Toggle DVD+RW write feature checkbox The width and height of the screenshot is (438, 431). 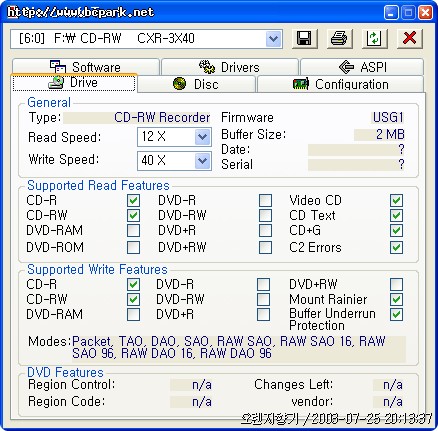[x=397, y=285]
